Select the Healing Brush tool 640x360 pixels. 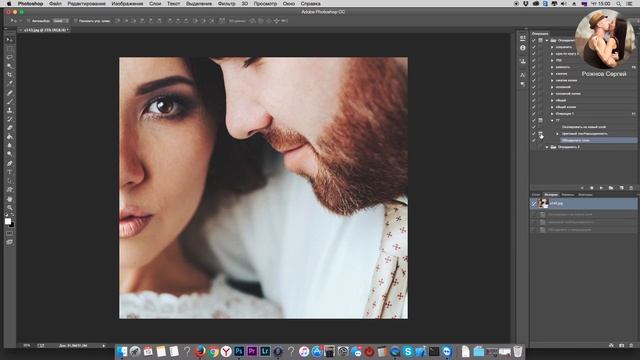tap(9, 93)
